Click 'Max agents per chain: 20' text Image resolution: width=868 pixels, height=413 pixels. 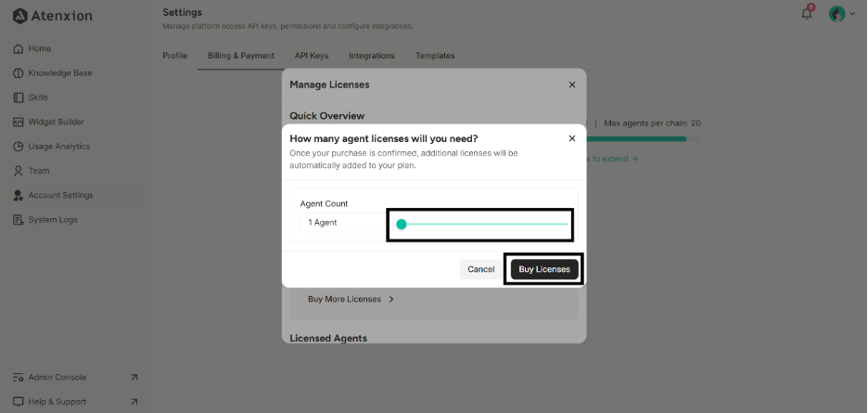652,123
